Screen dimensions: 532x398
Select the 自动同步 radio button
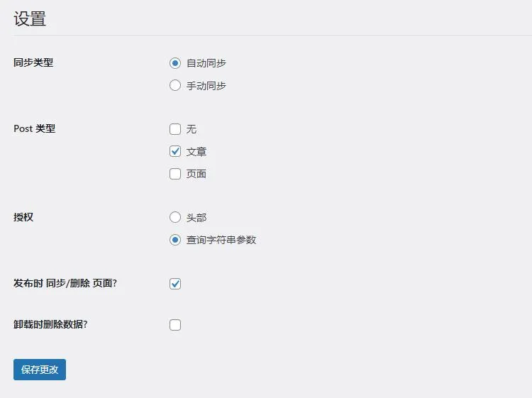click(175, 63)
